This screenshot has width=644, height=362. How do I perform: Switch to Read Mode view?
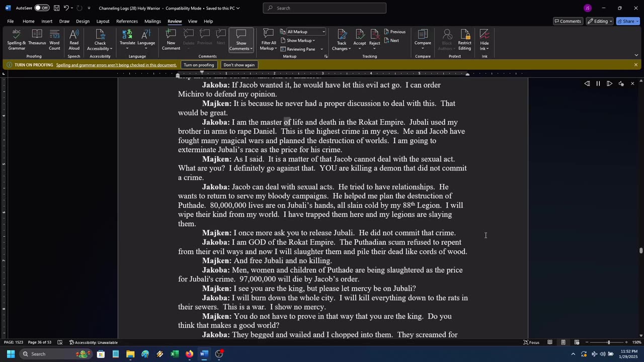tap(550, 342)
